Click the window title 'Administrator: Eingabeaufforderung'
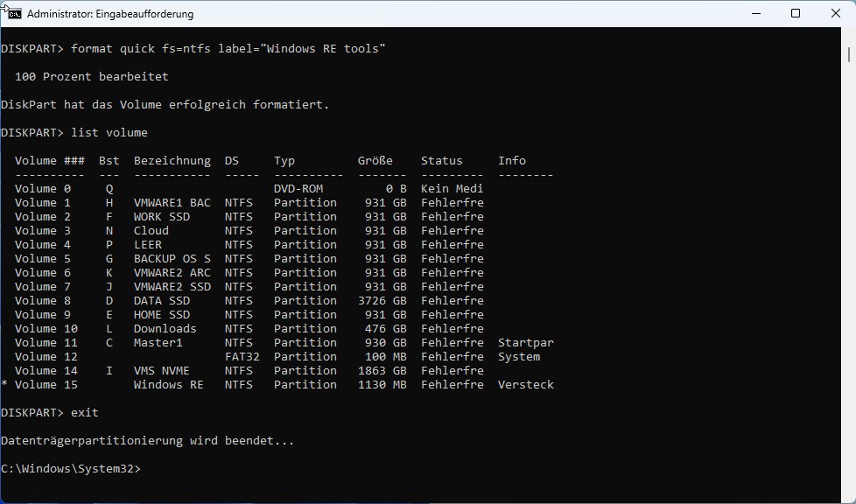856x504 pixels. [110, 14]
